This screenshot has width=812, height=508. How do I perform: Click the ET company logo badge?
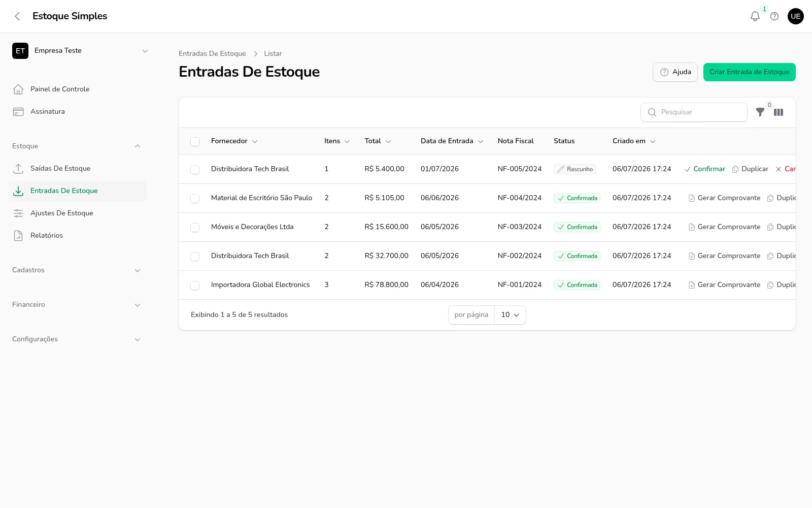click(20, 51)
